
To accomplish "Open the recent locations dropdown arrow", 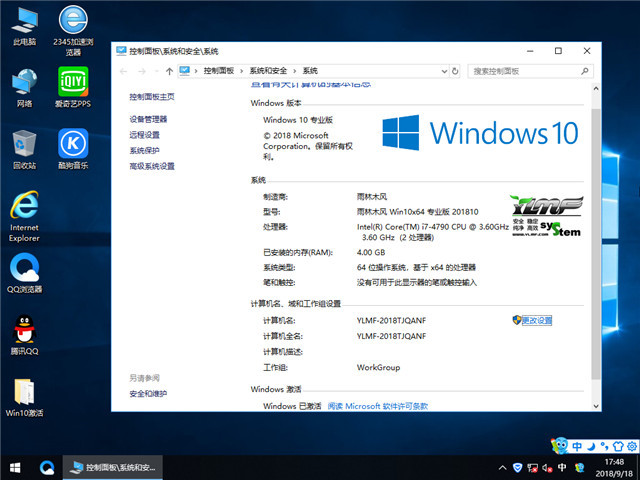I will (x=157, y=71).
